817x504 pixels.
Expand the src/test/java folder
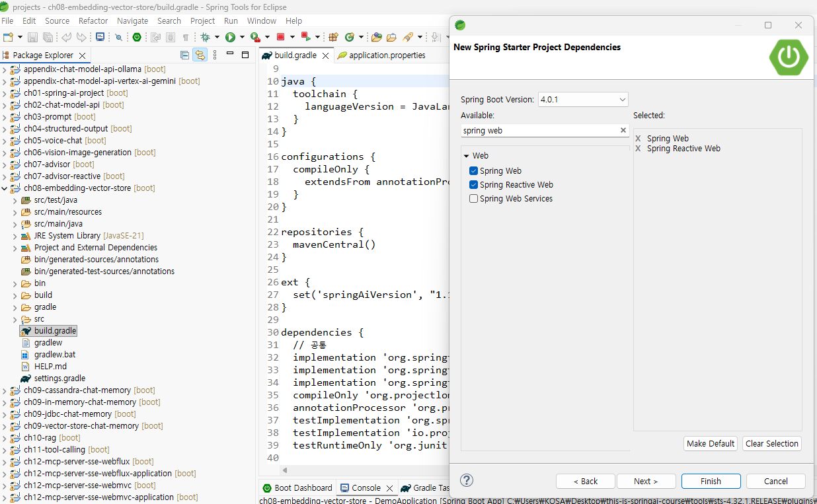[x=15, y=200]
